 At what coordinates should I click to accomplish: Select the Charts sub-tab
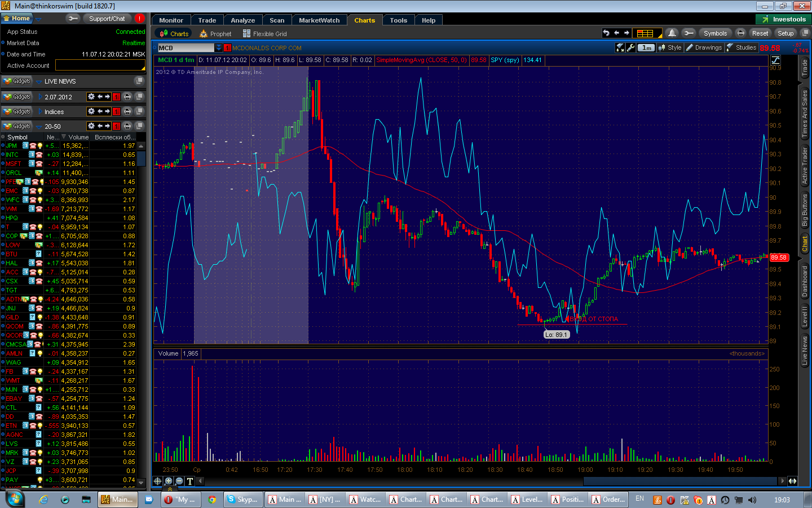[x=174, y=34]
